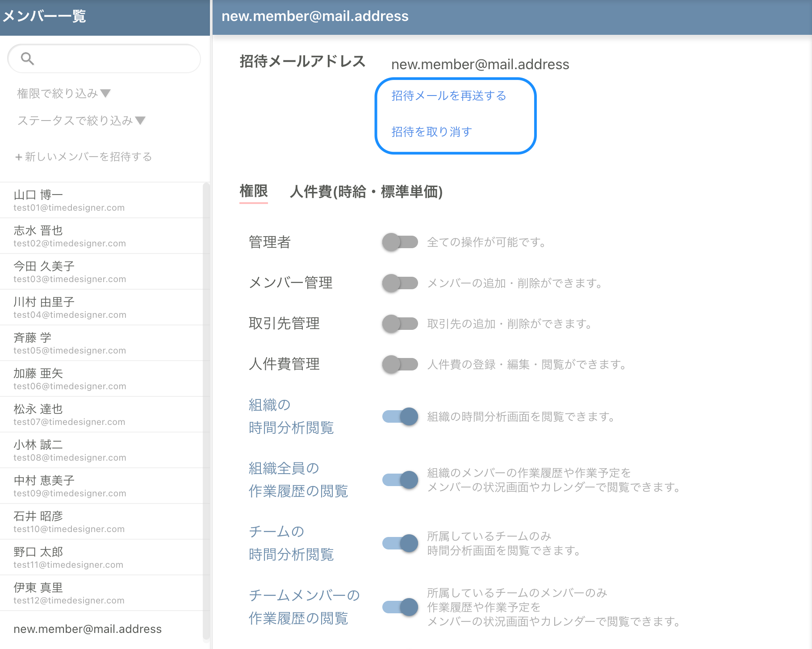The width and height of the screenshot is (812, 649).
Task: Open the 人件費(時給・標準単価) tab
Action: 366,192
